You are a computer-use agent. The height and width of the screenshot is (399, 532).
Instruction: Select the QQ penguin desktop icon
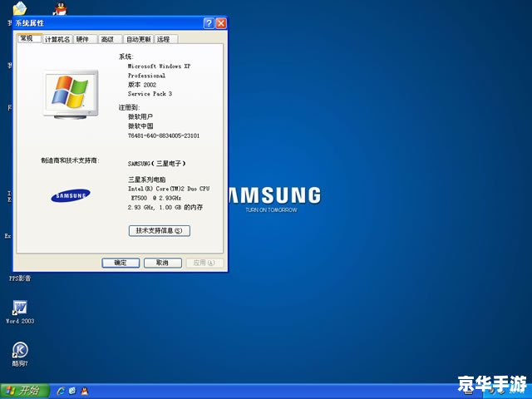tap(61, 8)
